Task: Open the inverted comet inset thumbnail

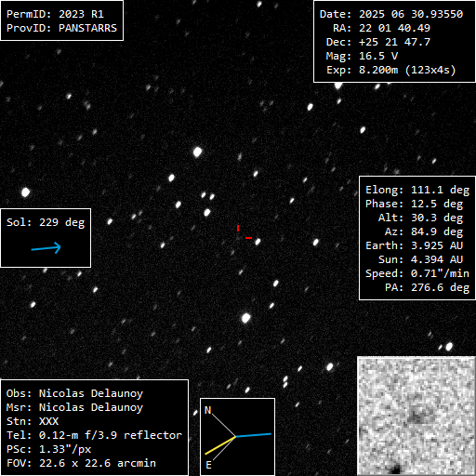Action: tap(416, 416)
